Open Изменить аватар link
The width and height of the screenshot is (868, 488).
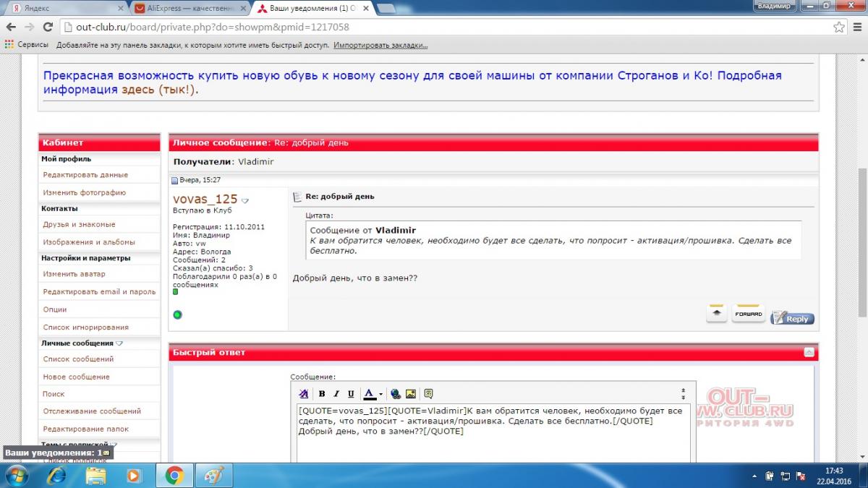point(74,274)
